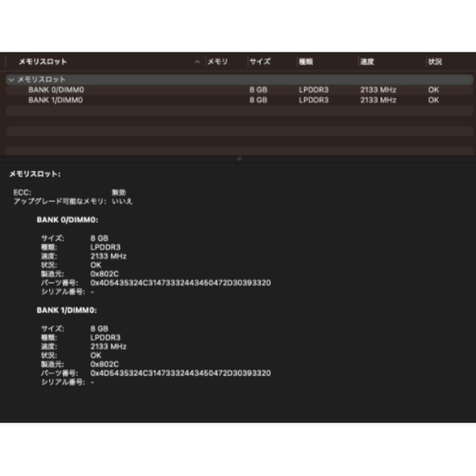This screenshot has width=476, height=476.
Task: Select the BANK 0/DIMM0 row
Action: pos(239,90)
